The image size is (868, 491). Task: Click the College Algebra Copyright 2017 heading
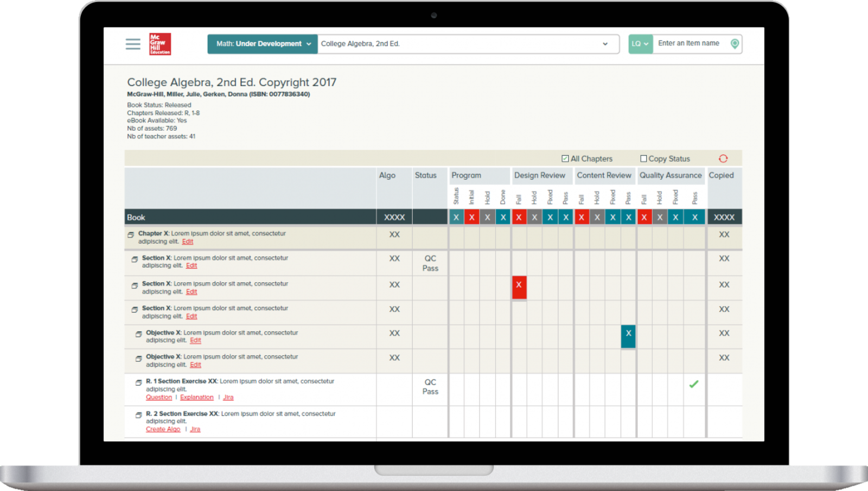[232, 82]
